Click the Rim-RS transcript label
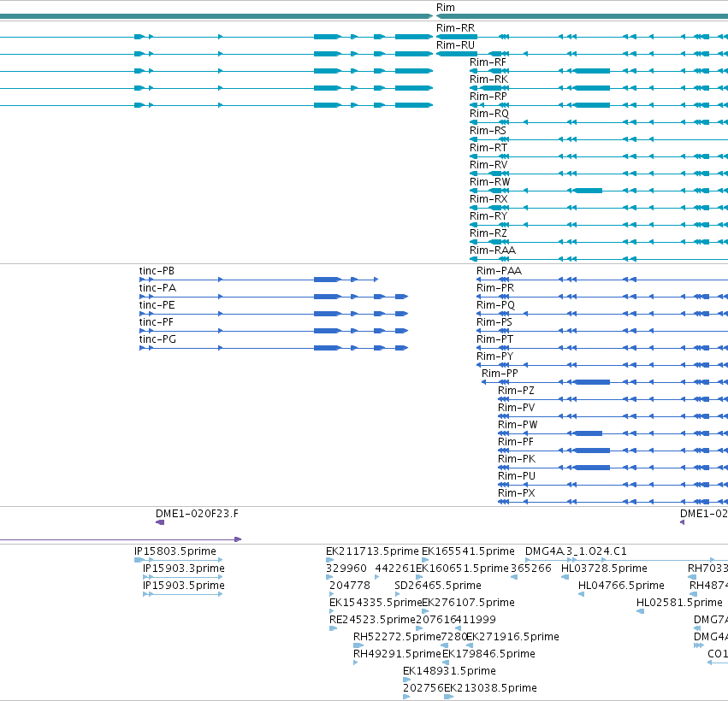 point(488,131)
